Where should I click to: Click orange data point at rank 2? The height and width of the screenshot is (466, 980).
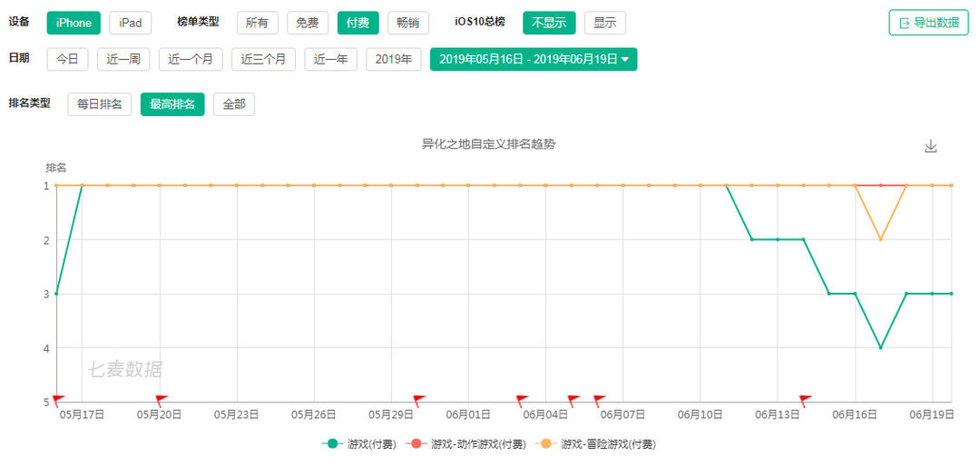[880, 239]
